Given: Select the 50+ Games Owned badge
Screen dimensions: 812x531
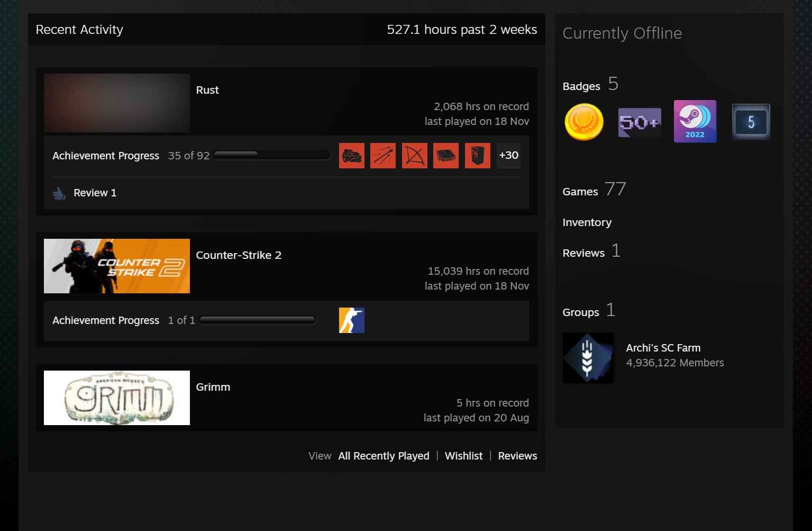Looking at the screenshot, I should click(x=639, y=121).
